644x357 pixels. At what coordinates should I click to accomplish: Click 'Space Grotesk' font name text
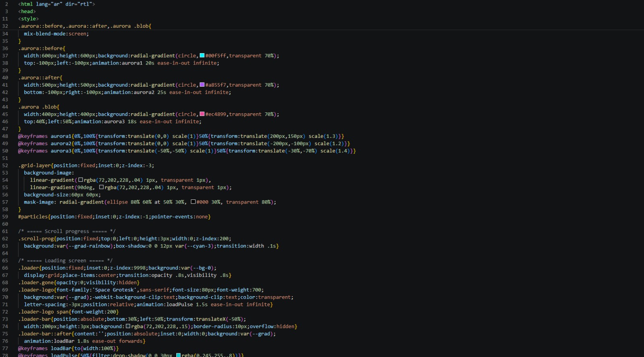click(114, 290)
